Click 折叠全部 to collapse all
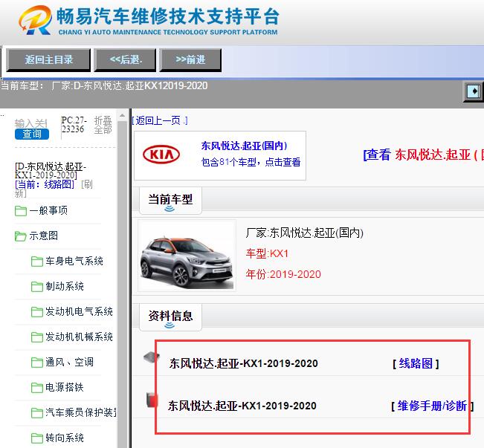This screenshot has height=448, width=484. pos(103,125)
